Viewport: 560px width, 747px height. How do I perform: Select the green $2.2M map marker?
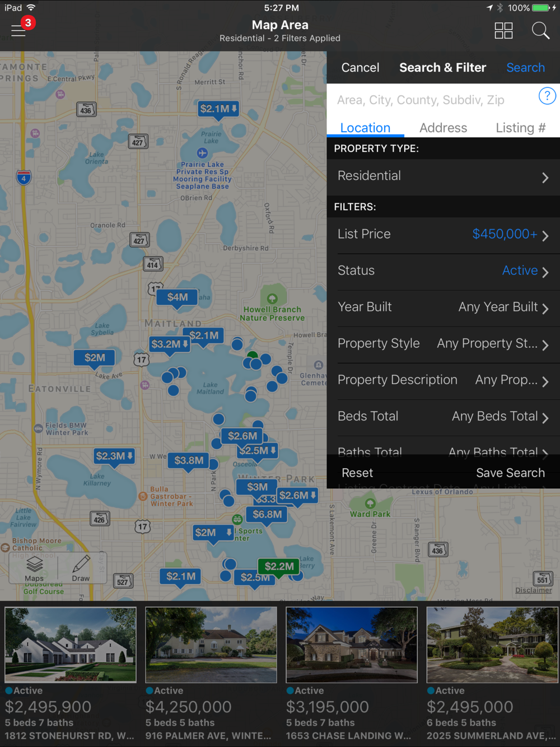coord(279,566)
